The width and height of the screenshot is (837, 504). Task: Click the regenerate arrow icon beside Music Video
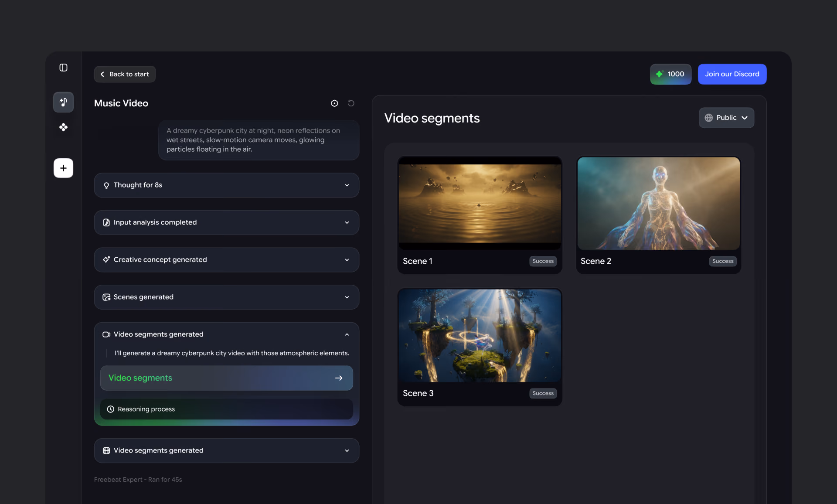(x=351, y=103)
